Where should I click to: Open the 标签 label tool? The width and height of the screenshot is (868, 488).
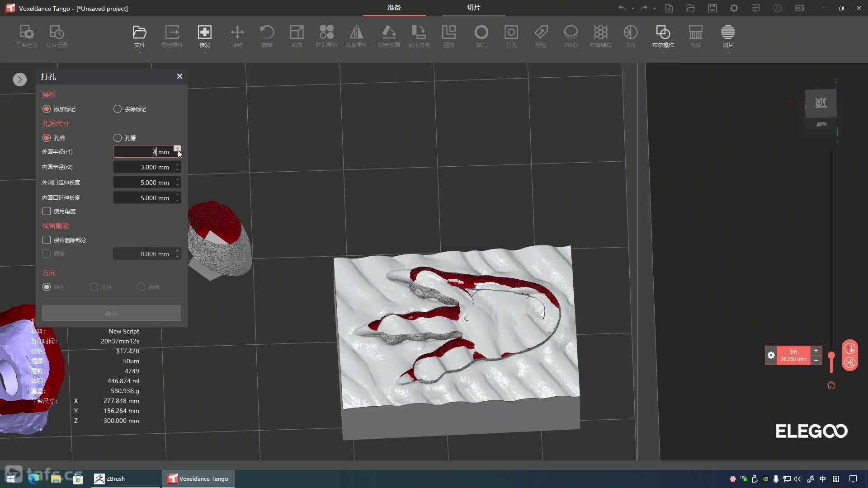(541, 36)
